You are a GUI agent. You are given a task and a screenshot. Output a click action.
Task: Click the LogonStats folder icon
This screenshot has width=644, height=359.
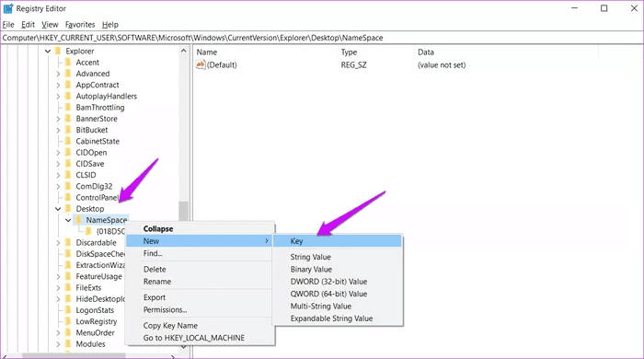(x=68, y=310)
